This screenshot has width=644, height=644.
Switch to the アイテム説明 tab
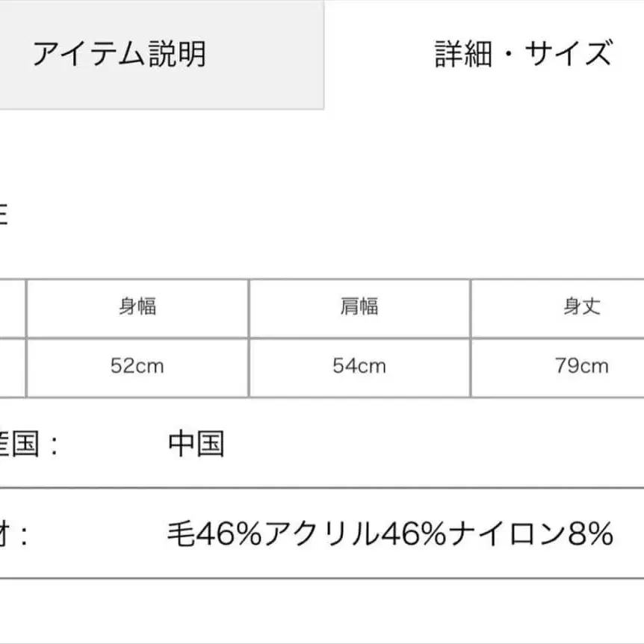coord(122,52)
